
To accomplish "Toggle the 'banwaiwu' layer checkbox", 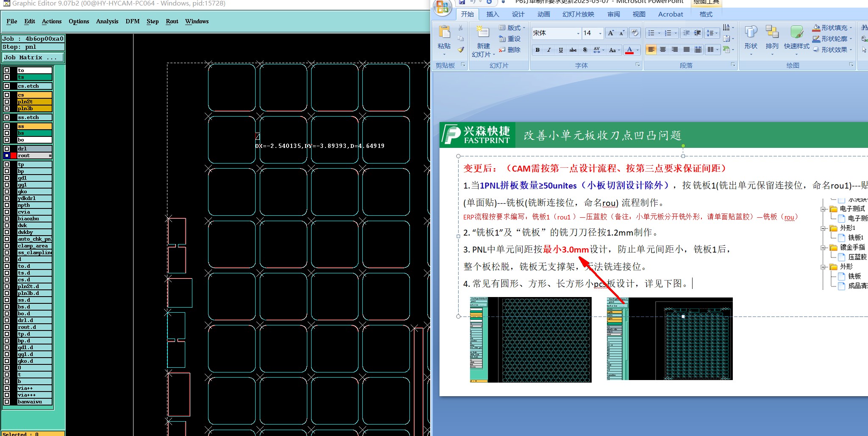I will click(x=7, y=402).
